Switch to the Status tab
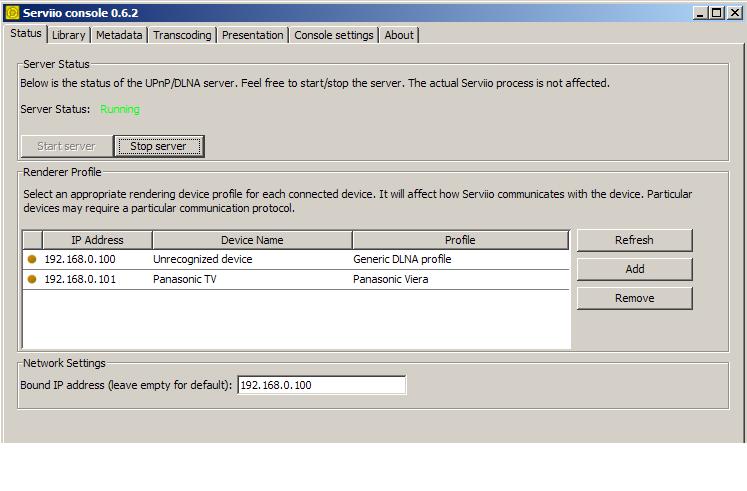Viewport: 747px width, 491px height. [26, 34]
